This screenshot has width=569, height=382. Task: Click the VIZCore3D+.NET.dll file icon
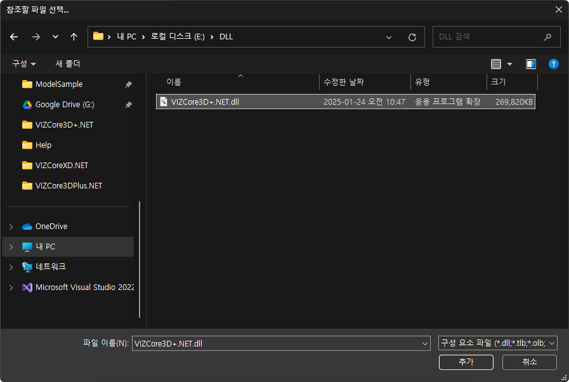click(164, 102)
